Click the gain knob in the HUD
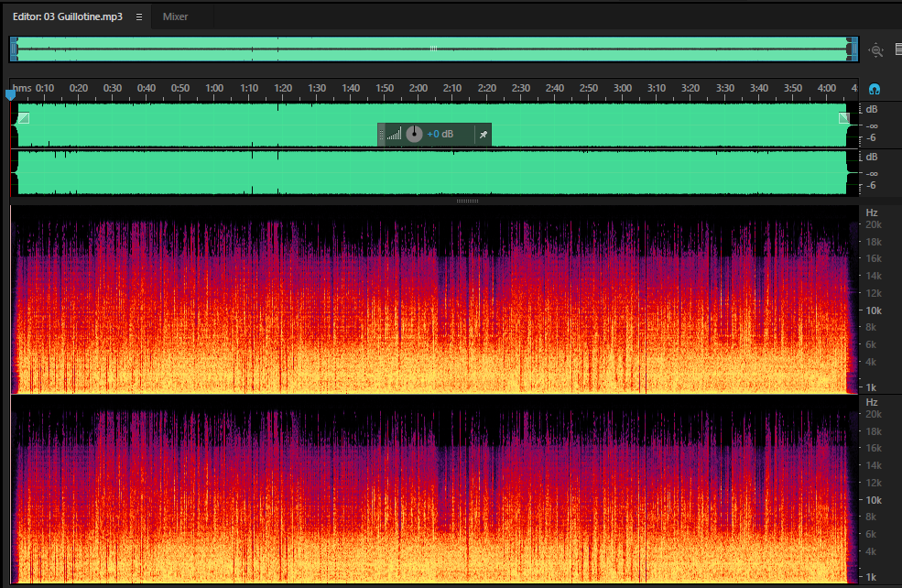This screenshot has height=588, width=902. coord(414,134)
